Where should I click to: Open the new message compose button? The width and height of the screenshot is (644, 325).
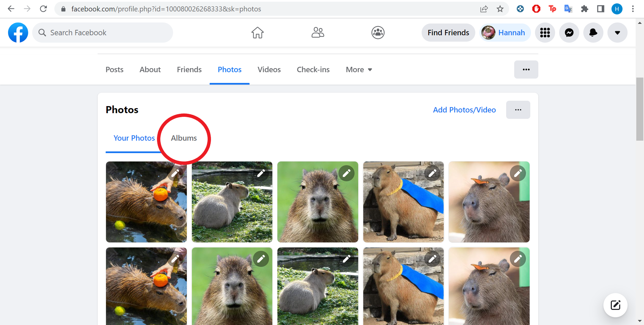(615, 305)
